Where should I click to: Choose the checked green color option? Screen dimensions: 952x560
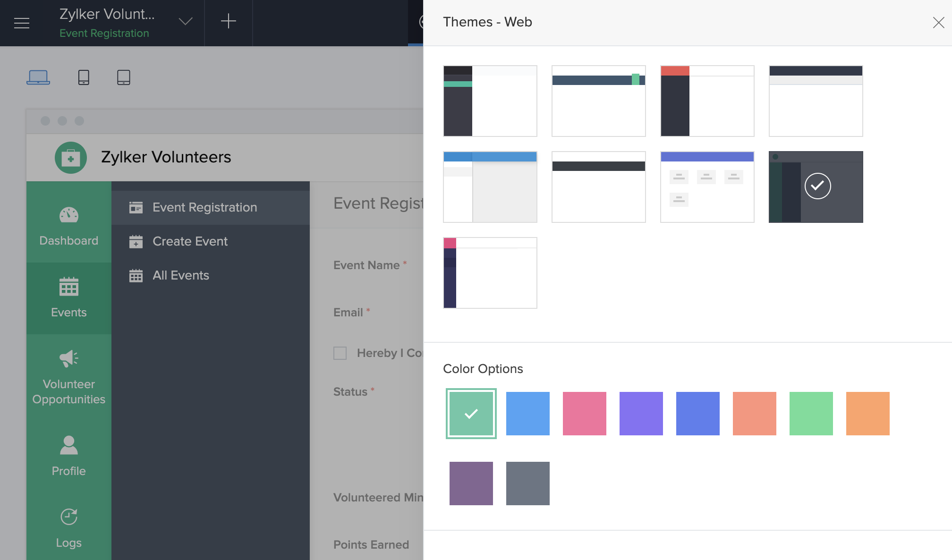click(471, 414)
